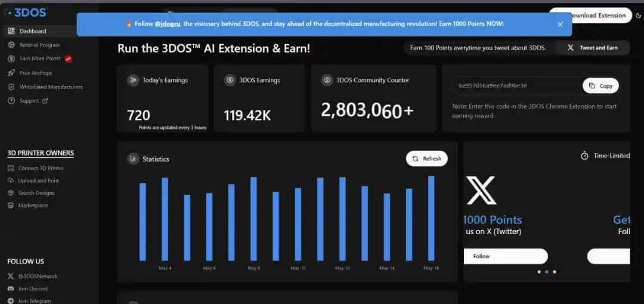Click the 3D PRINTER OWNERS heading
This screenshot has width=644, height=304.
[x=41, y=153]
